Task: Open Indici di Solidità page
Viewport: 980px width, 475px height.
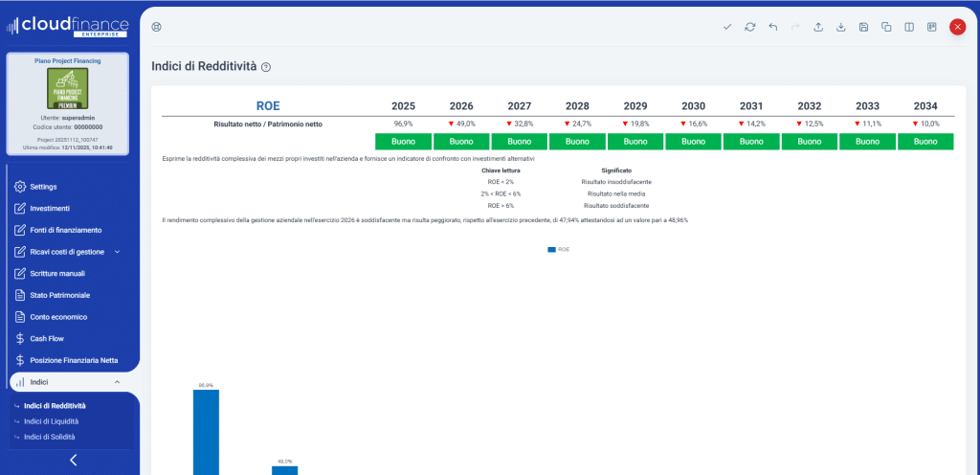Action: pos(50,437)
